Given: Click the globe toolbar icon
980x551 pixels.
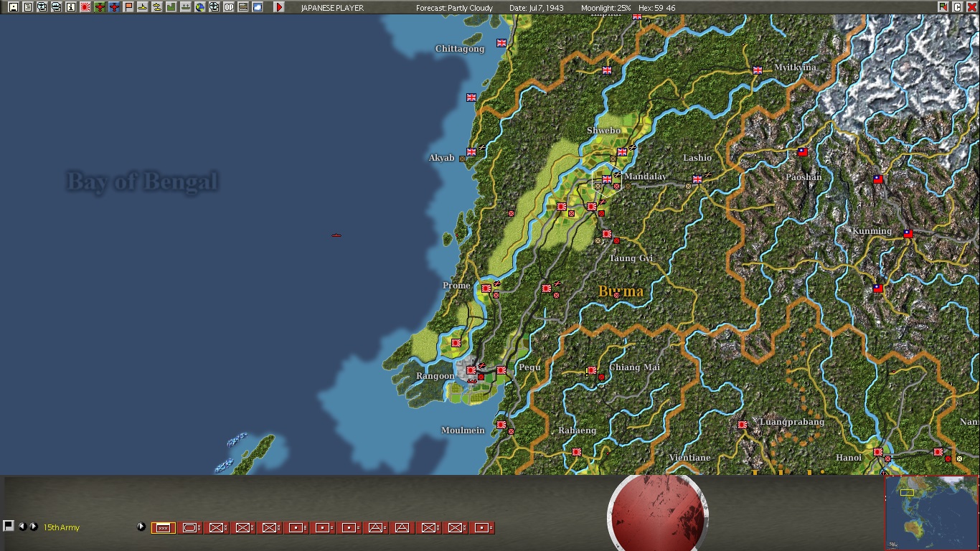Looking at the screenshot, I should pyautogui.click(x=200, y=7).
